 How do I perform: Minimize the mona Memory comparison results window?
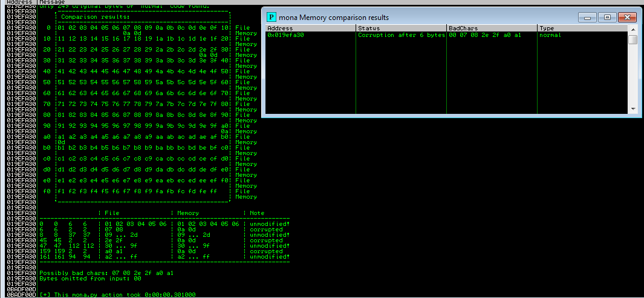[x=587, y=18]
